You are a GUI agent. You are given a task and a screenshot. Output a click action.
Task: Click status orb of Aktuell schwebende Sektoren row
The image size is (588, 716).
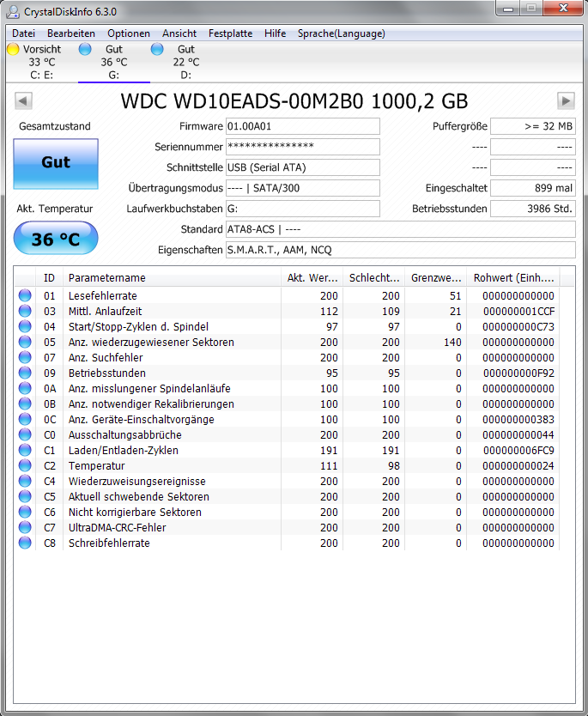25,496
